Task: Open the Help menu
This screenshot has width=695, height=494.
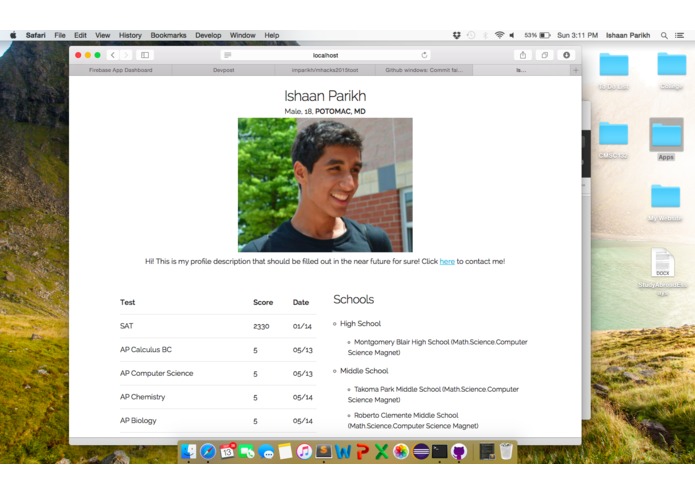Action: coord(272,35)
